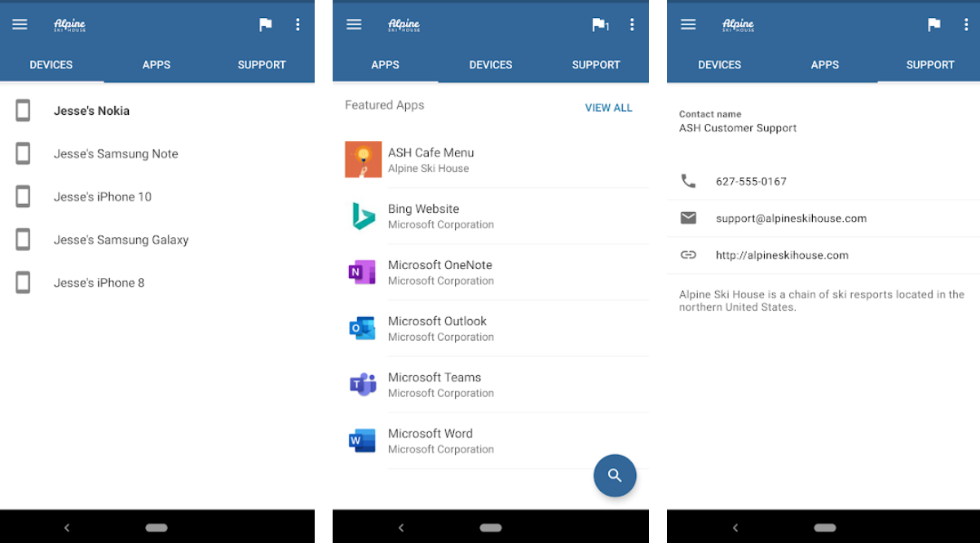Image resolution: width=980 pixels, height=543 pixels.
Task: Open Microsoft Word app listing
Action: 491,441
